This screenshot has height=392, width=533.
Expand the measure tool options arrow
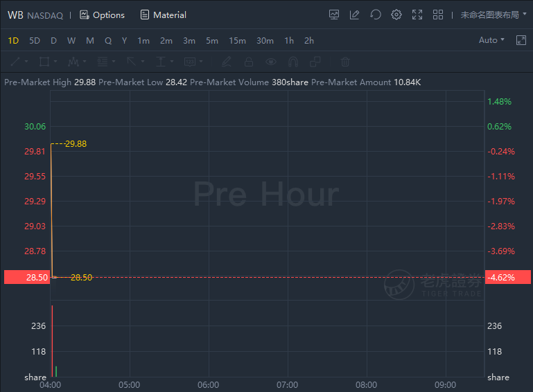(172, 62)
